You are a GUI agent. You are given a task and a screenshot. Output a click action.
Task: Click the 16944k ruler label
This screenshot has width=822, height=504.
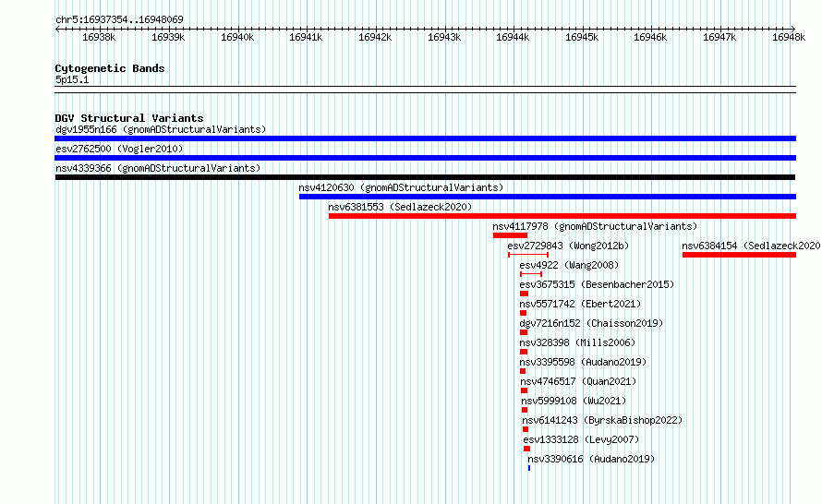[x=513, y=37]
